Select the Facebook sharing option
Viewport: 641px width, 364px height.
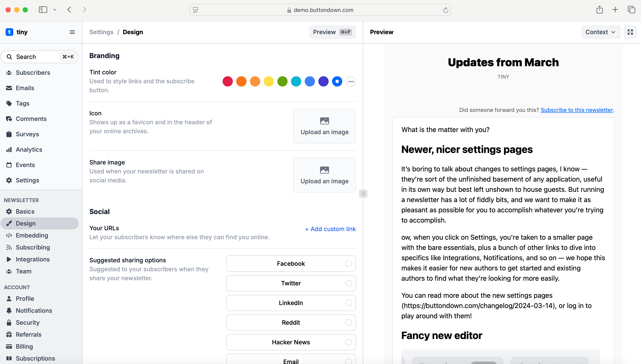coord(291,264)
